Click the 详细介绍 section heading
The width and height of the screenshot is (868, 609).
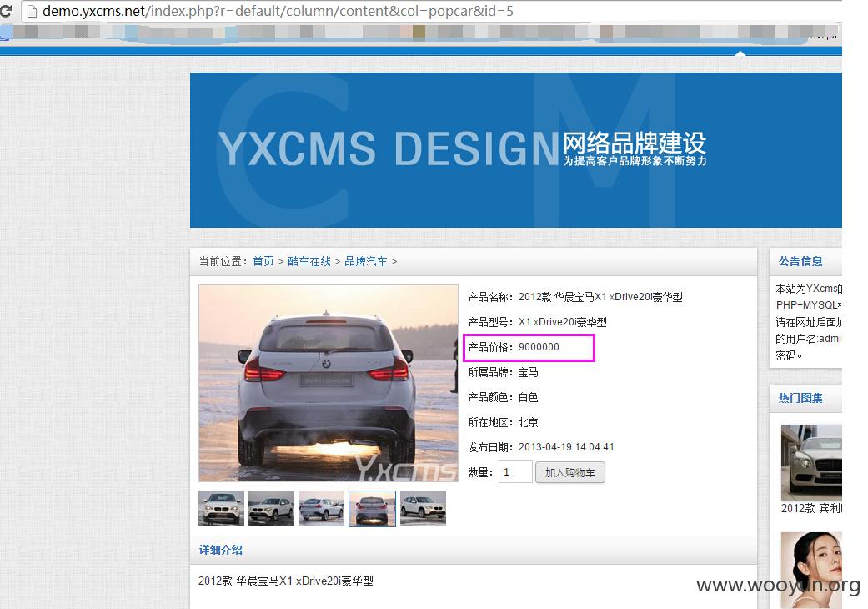221,550
